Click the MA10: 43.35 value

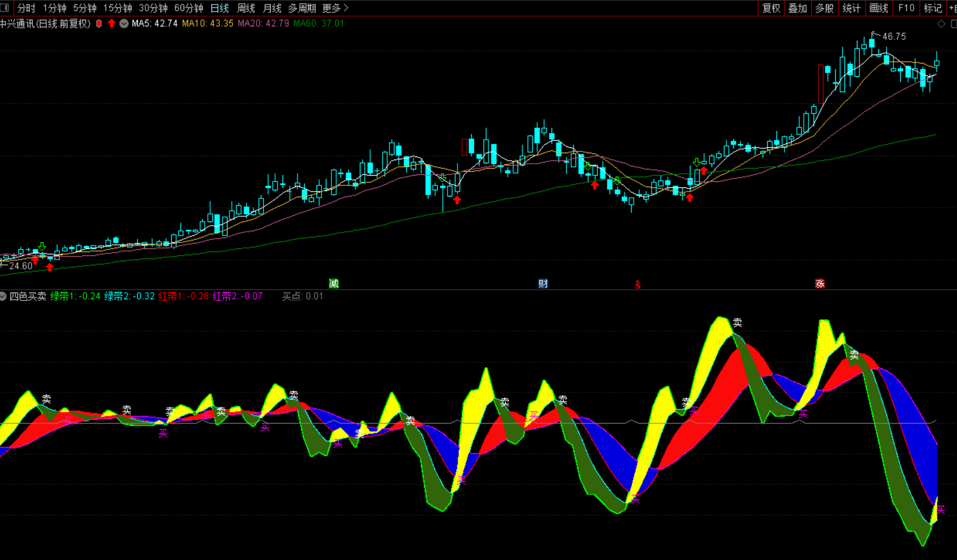tap(208, 23)
